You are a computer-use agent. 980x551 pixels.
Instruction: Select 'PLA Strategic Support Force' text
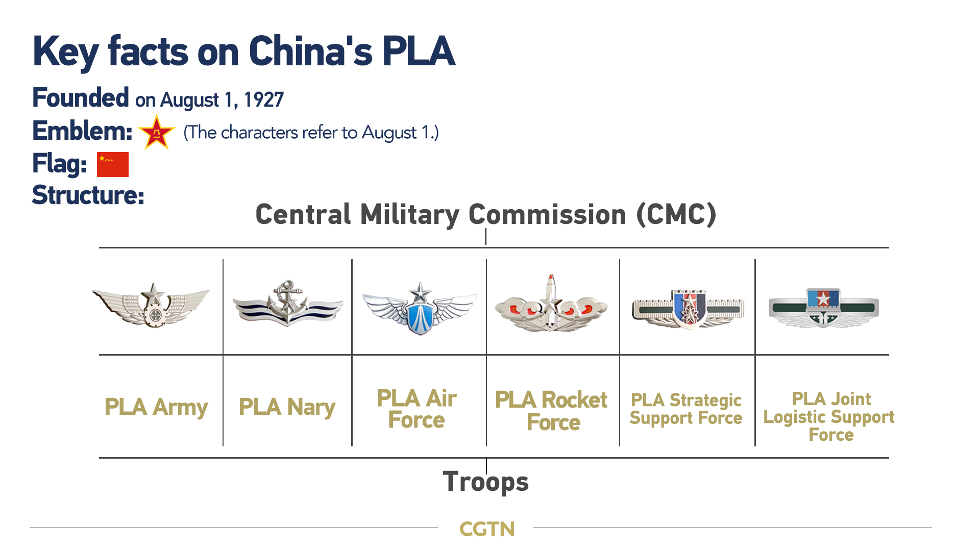[686, 409]
